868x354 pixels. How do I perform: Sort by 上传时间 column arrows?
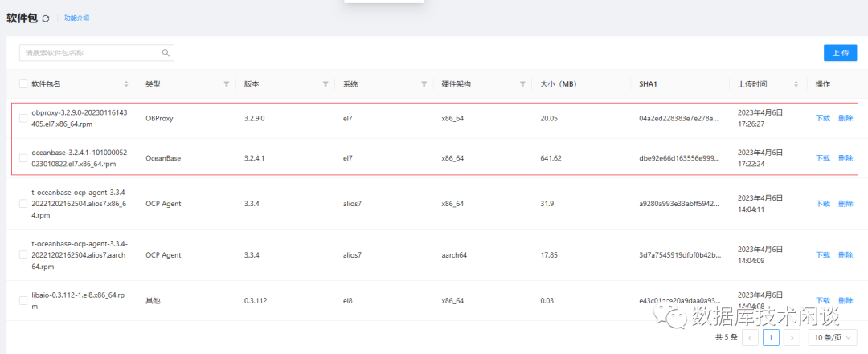(796, 84)
